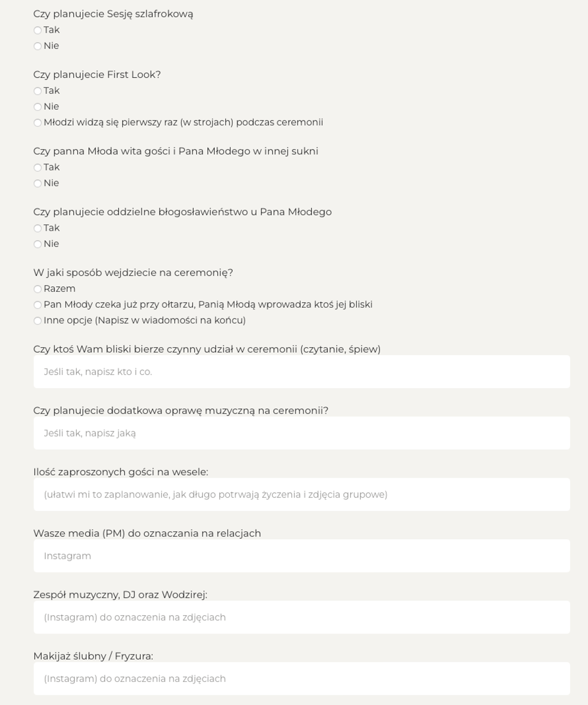Choose Pan Młody czeka już przy ołtarzu option

[37, 304]
